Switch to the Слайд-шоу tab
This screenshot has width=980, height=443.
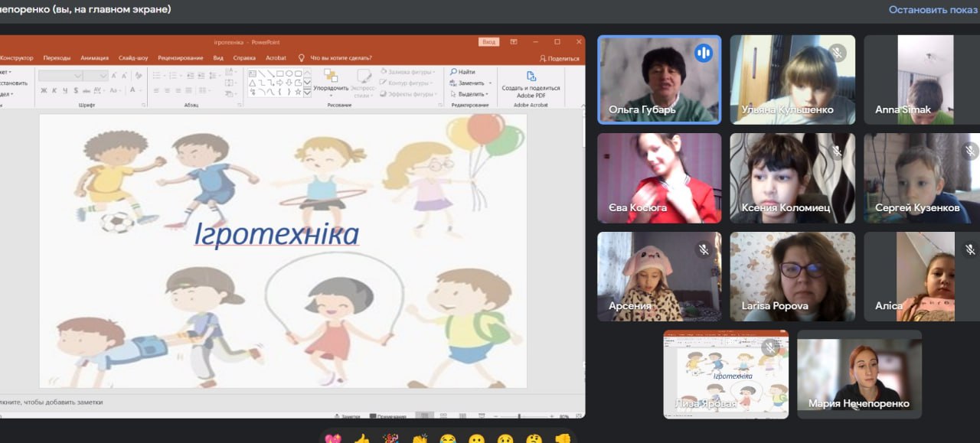point(133,57)
